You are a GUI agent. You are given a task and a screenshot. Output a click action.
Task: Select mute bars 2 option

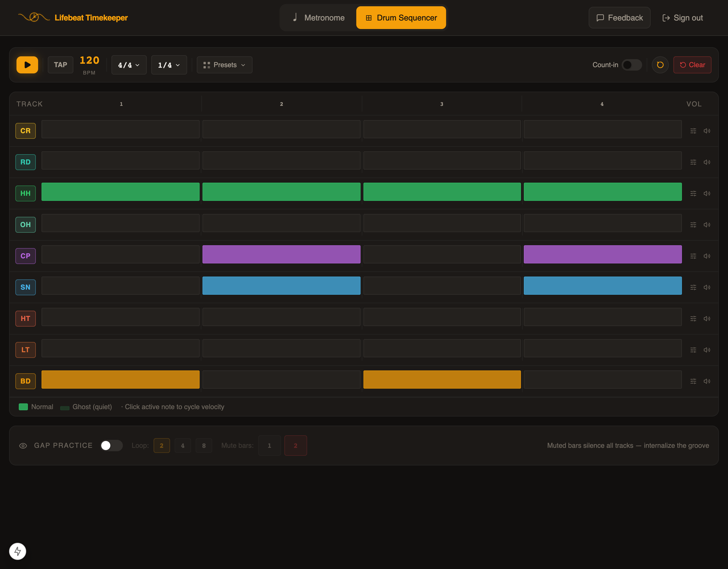296,446
